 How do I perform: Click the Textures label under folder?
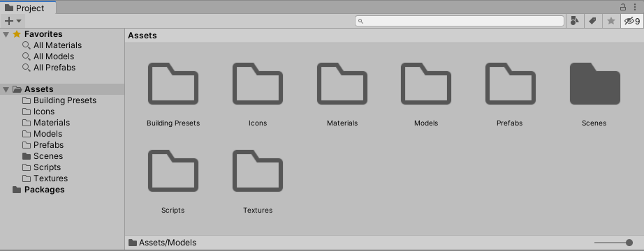tap(258, 211)
